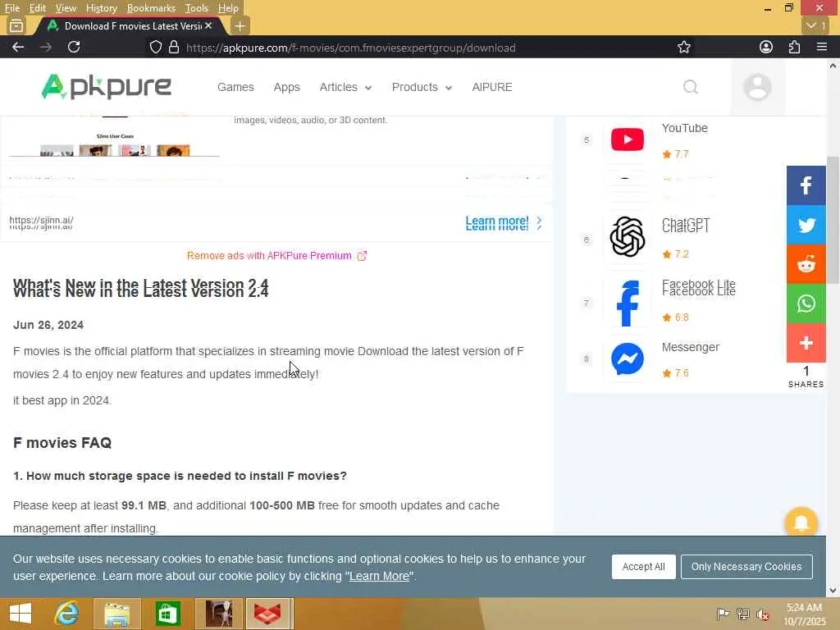
Task: Open the Messenger app icon
Action: coord(628,359)
